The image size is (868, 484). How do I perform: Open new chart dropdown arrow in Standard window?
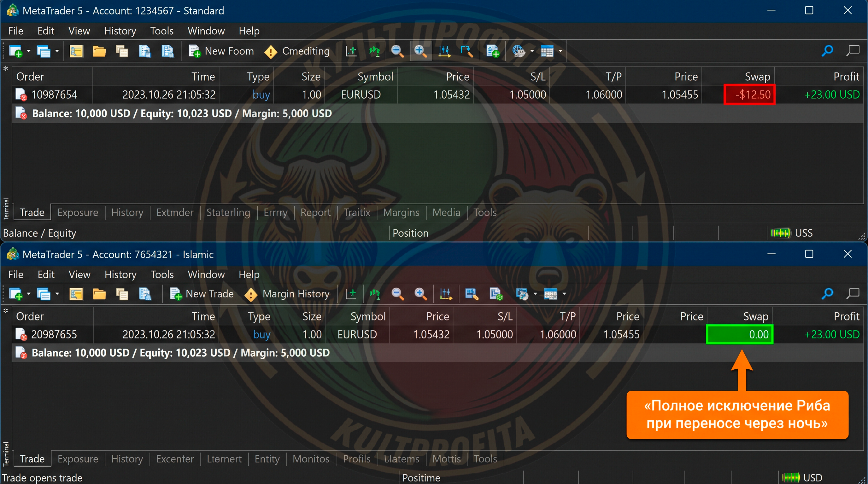point(29,51)
